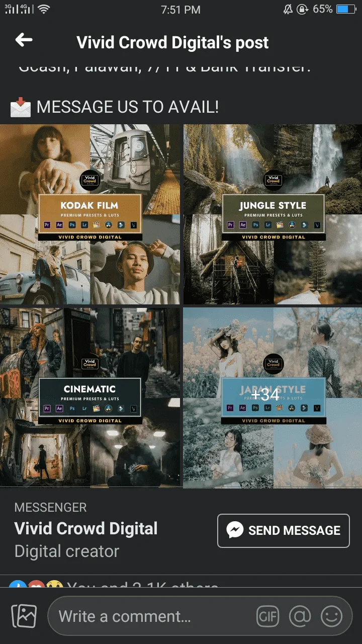362x644 pixels.
Task: Tap the Messenger logo in Send Message
Action: (x=235, y=530)
